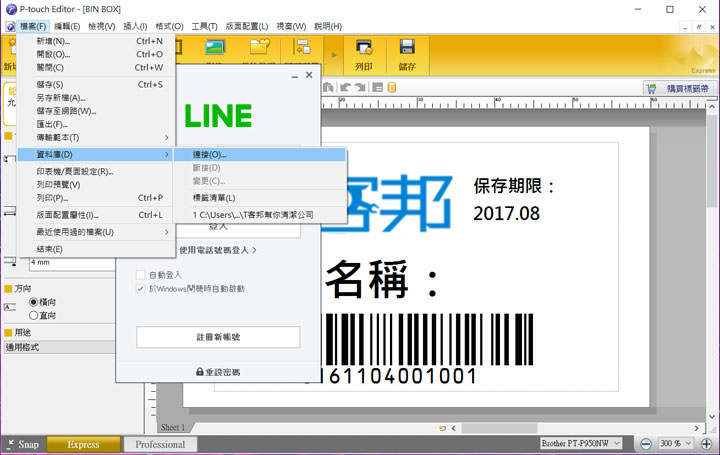Expand hidden toolbar items with gray arrow

click(x=334, y=55)
